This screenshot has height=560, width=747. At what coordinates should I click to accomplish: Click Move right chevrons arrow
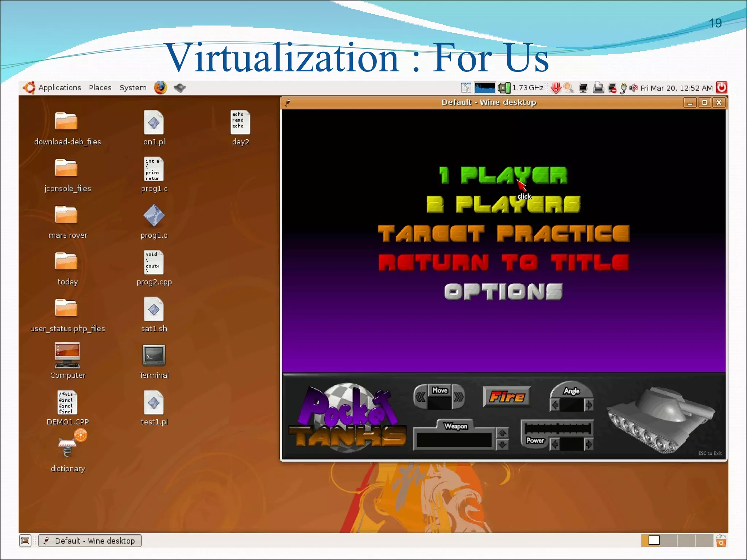click(458, 397)
